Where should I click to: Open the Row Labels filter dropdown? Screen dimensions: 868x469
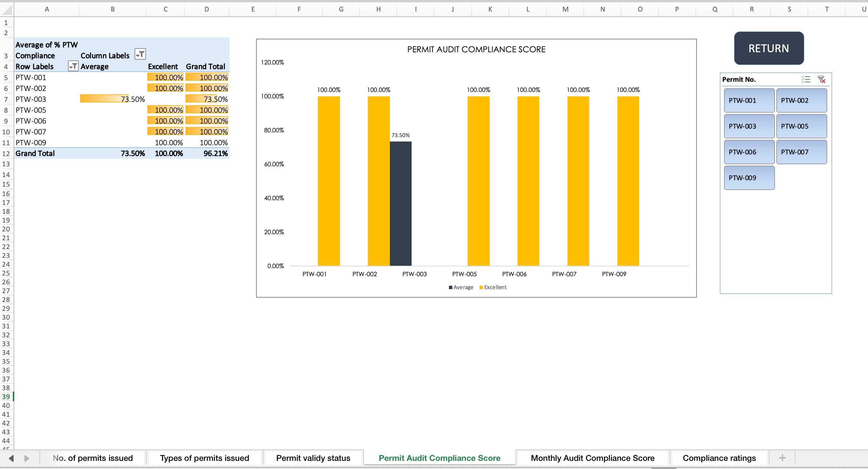point(73,66)
